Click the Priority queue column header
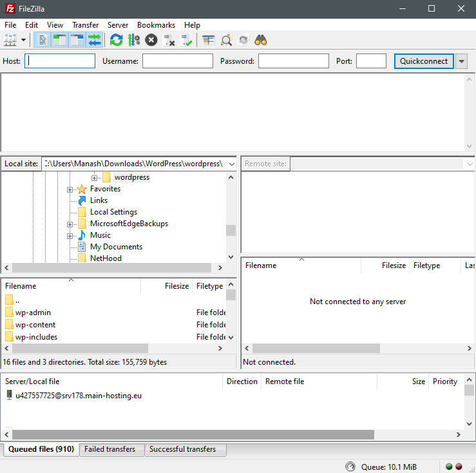Image resolution: width=476 pixels, height=473 pixels. (x=445, y=381)
